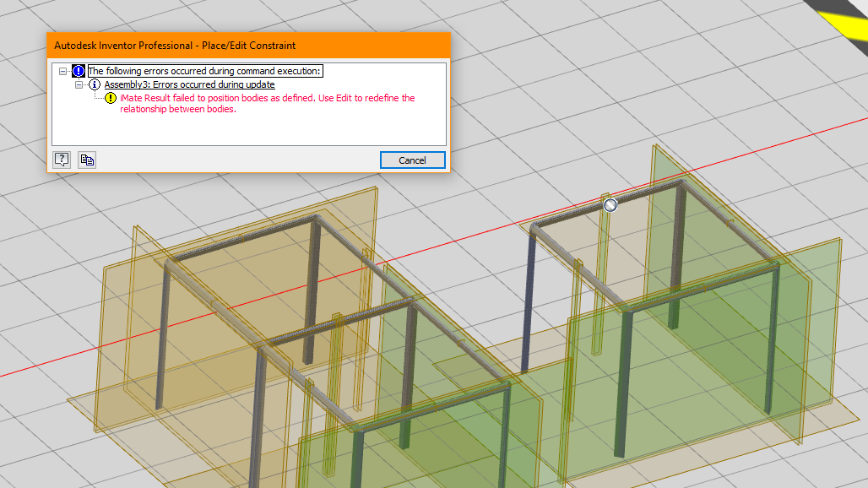Select the spherical constraint glyph in the viewport
Image resolution: width=868 pixels, height=488 pixels.
(x=610, y=204)
